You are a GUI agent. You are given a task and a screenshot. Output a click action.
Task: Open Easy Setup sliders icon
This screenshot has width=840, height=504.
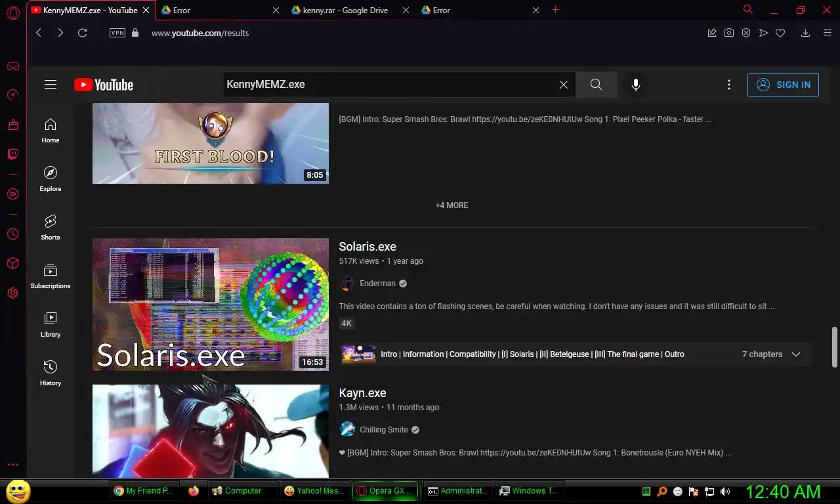828,33
